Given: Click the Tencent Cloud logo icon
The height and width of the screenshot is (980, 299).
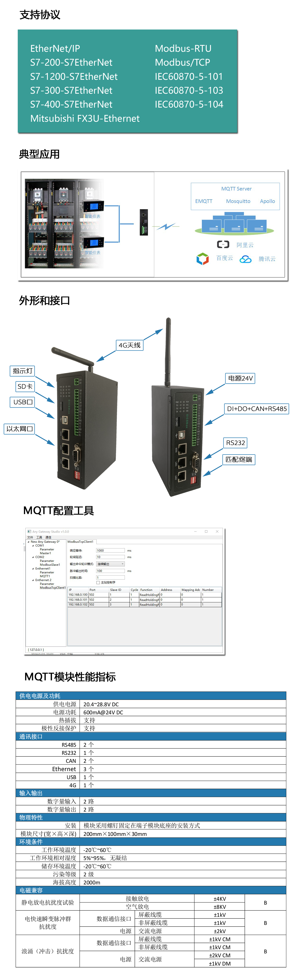Looking at the screenshot, I should [245, 259].
